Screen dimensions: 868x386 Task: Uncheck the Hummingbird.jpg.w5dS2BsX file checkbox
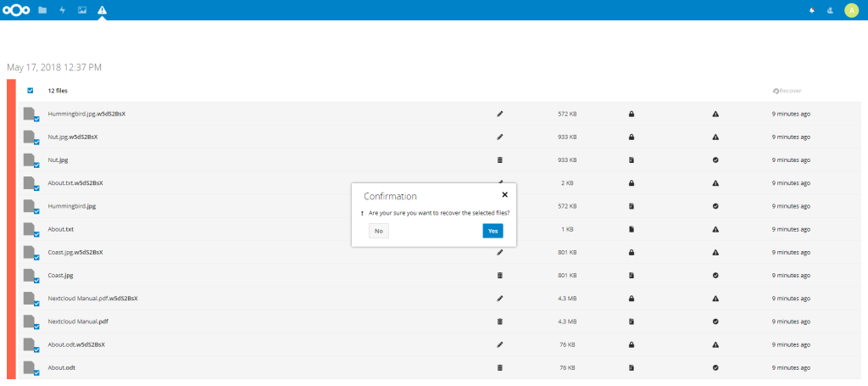coord(36,120)
